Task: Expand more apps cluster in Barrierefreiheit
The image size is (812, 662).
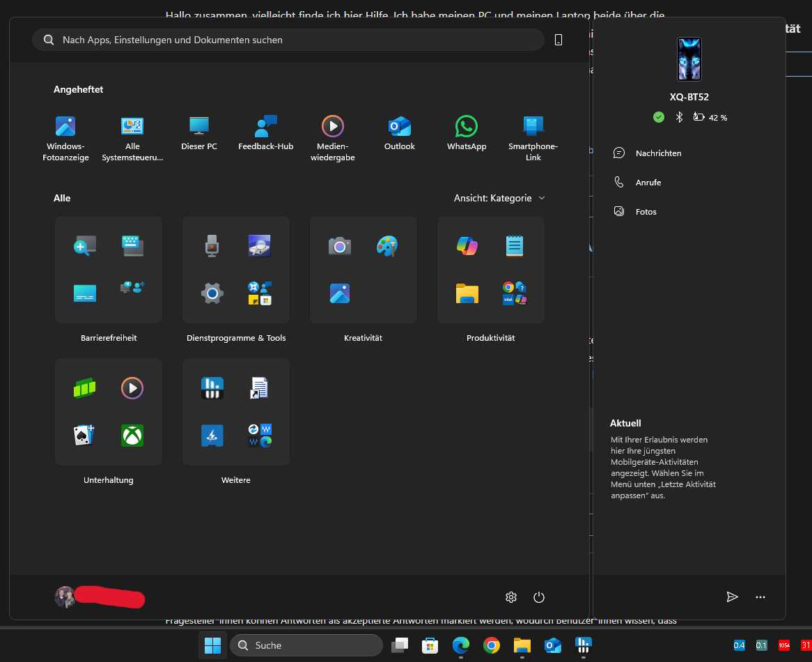Action: 132,288
